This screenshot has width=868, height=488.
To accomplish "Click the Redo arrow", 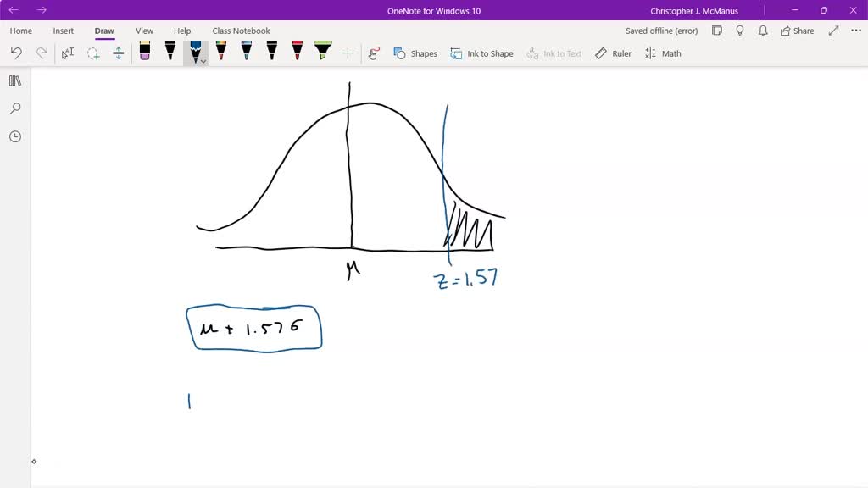I will 42,53.
